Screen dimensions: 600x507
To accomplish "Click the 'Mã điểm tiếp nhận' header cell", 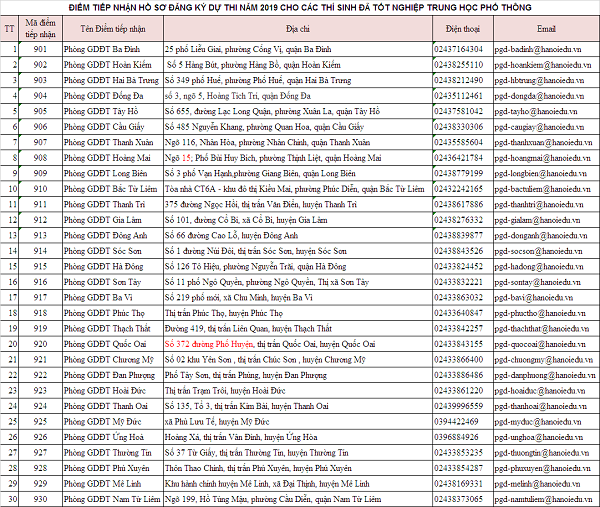I will click(x=40, y=29).
